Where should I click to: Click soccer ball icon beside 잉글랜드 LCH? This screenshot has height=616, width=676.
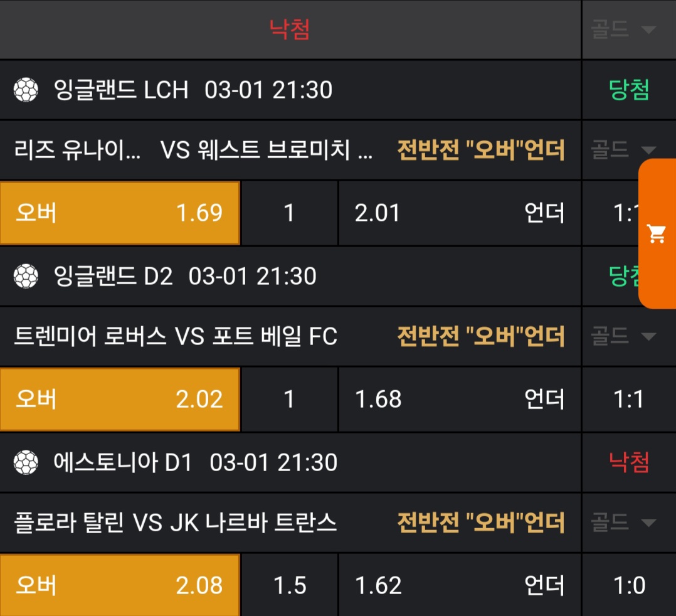pos(26,90)
